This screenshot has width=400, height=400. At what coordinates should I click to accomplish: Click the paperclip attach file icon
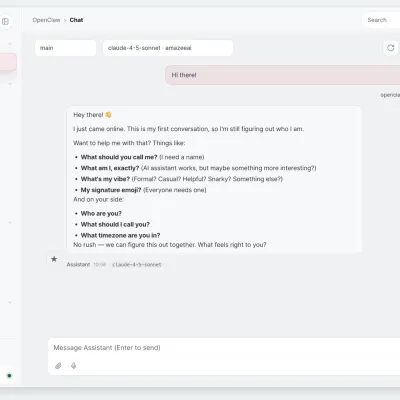click(58, 366)
